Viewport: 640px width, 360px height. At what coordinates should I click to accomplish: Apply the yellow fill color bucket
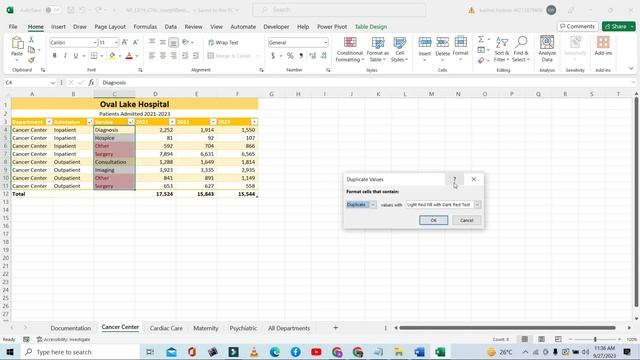tap(112, 56)
